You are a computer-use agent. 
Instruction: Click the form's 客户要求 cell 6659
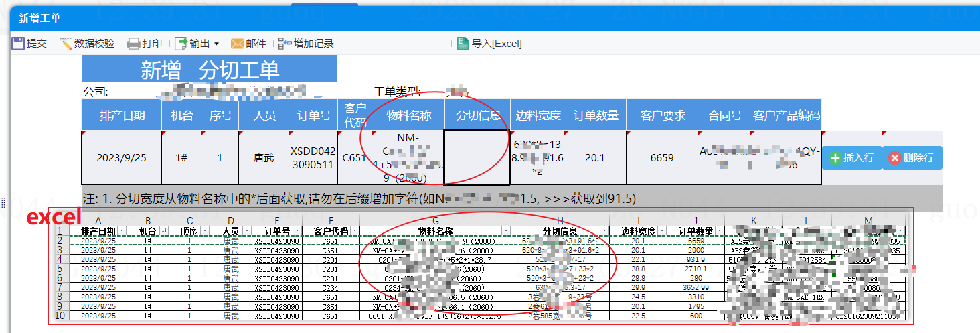click(662, 158)
